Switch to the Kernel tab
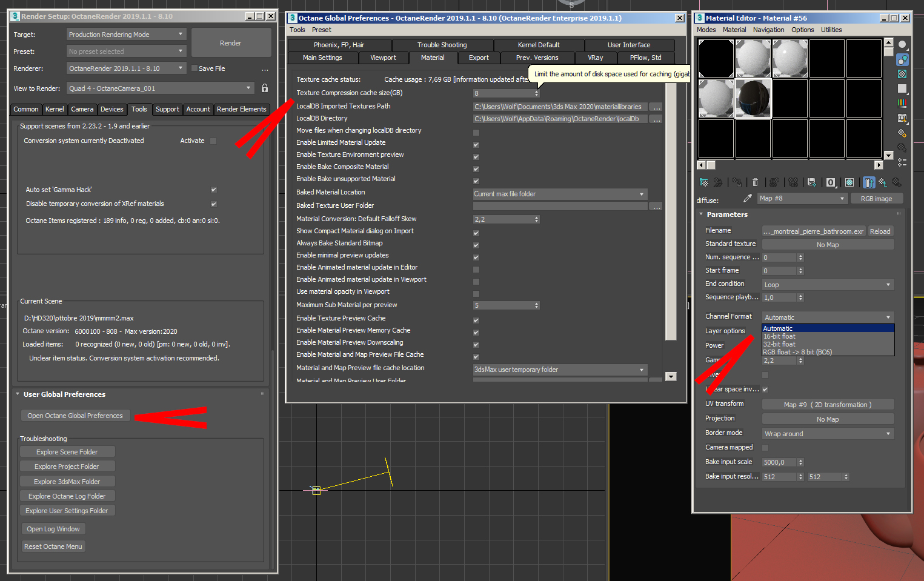This screenshot has width=924, height=581. tap(55, 110)
